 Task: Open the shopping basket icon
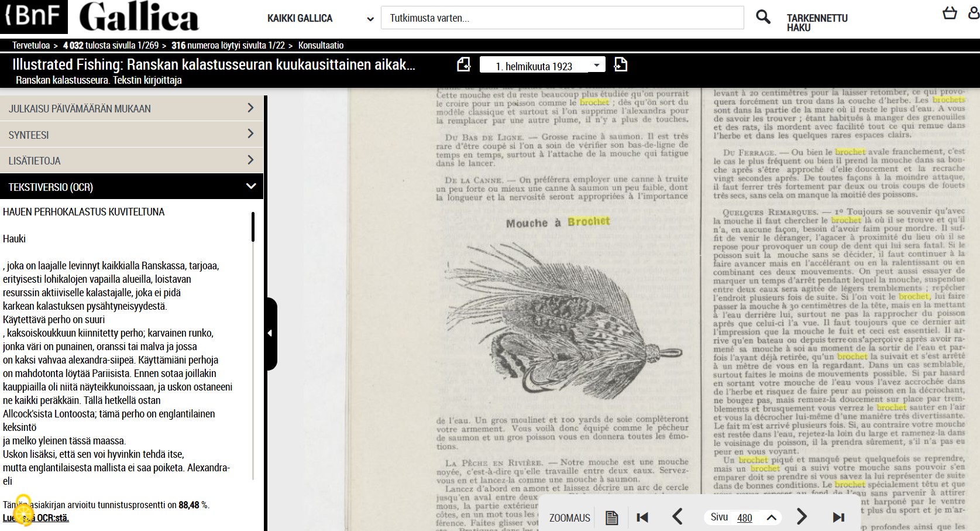coord(950,13)
